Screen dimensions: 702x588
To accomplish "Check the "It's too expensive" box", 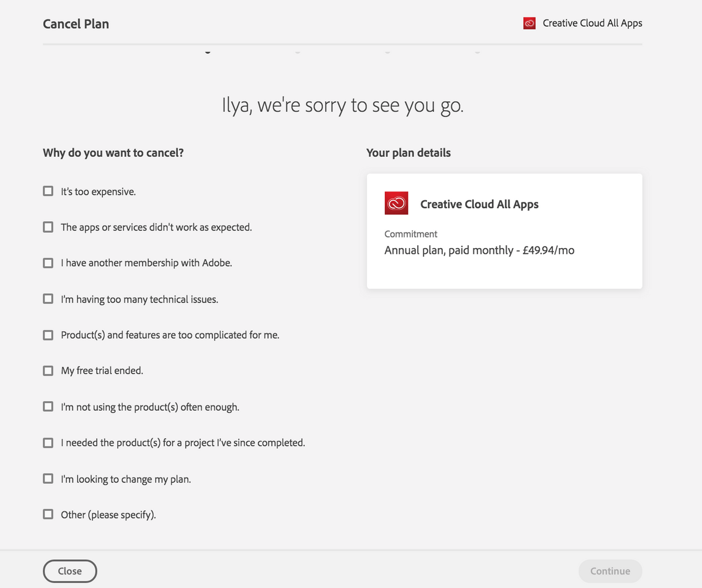I will [48, 191].
